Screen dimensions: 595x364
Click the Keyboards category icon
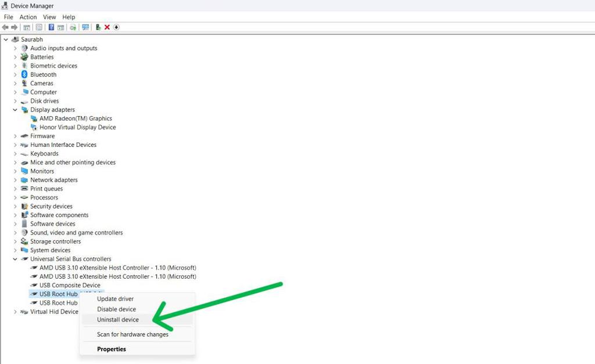[x=24, y=154]
